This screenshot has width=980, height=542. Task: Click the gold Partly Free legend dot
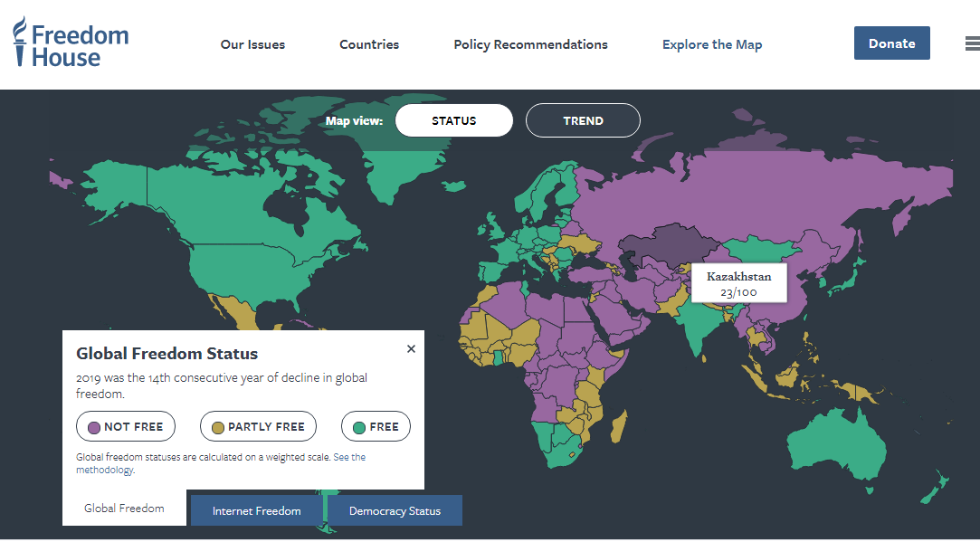point(217,428)
